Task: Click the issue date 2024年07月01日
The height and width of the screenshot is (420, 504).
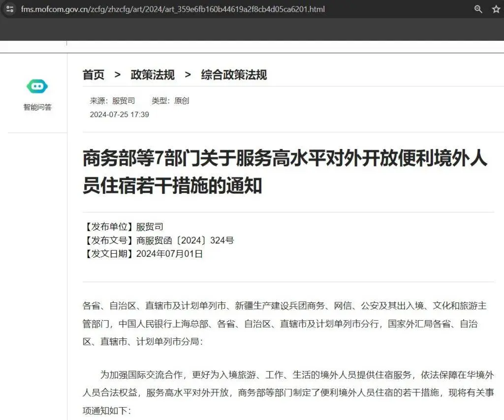Action: (x=169, y=254)
